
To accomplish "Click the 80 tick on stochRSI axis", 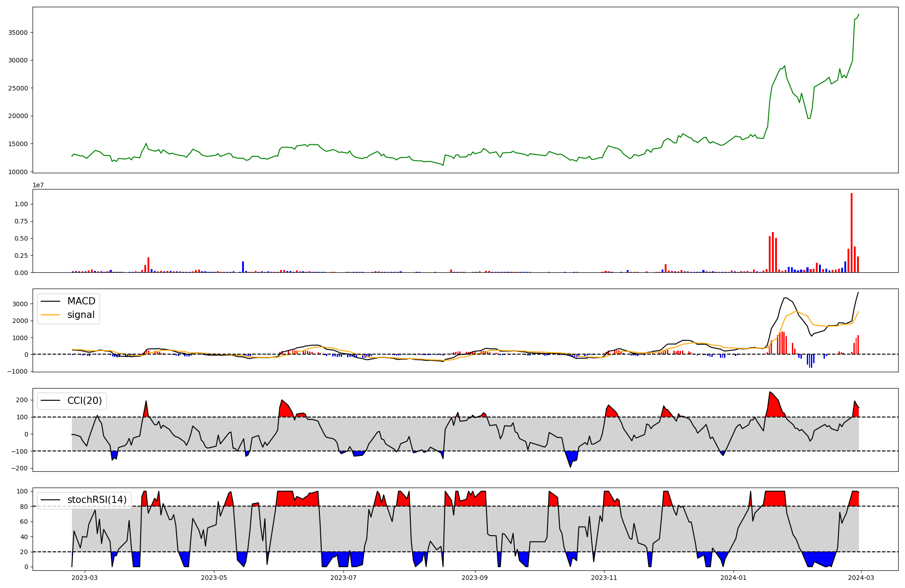I will pyautogui.click(x=24, y=507).
